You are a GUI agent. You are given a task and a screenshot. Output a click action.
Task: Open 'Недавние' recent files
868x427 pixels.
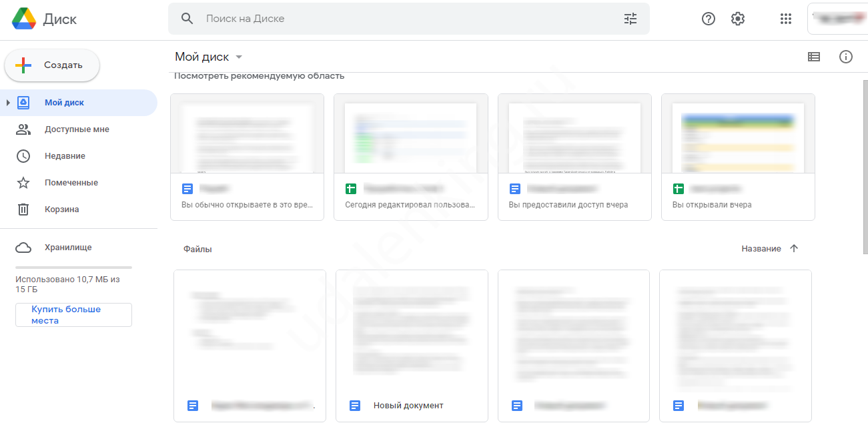pos(65,156)
